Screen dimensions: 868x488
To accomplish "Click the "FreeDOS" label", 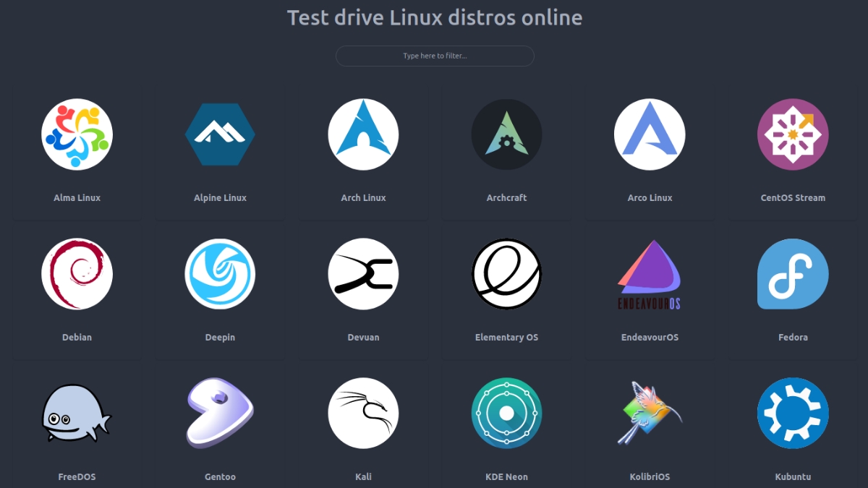I will pos(77,476).
